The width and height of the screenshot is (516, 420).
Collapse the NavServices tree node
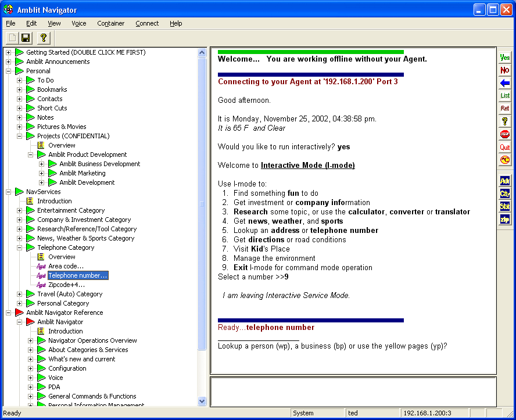[9, 192]
